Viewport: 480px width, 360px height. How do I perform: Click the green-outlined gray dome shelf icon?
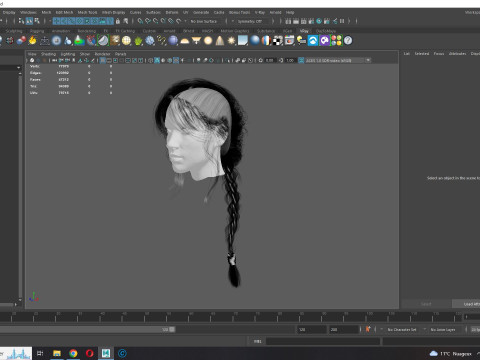click(x=103, y=41)
